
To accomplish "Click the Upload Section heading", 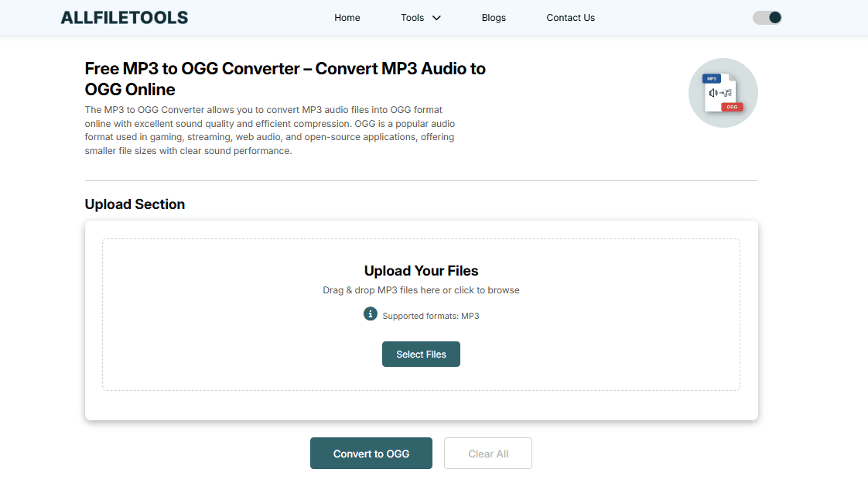I will (135, 204).
